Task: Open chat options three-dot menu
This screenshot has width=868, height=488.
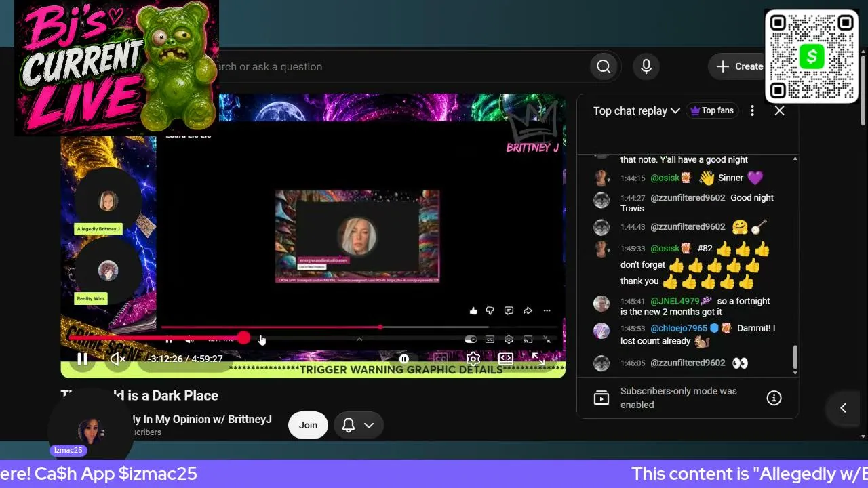Action: pos(752,110)
